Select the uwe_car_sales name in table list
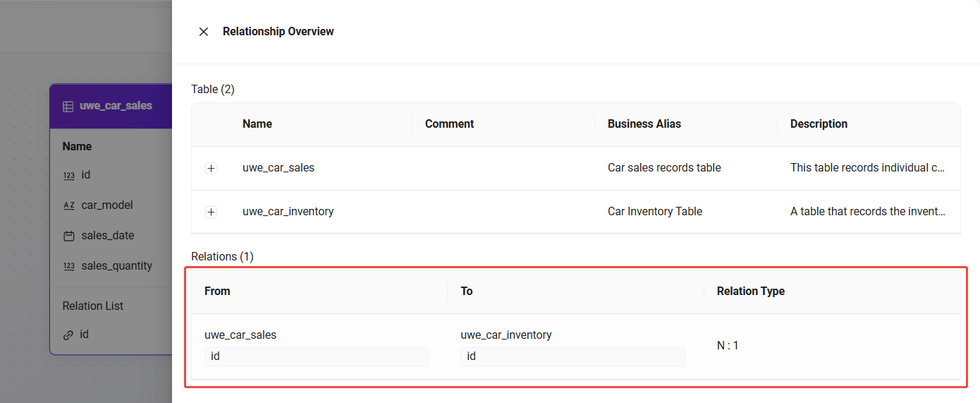The height and width of the screenshot is (403, 980). pyautogui.click(x=278, y=168)
